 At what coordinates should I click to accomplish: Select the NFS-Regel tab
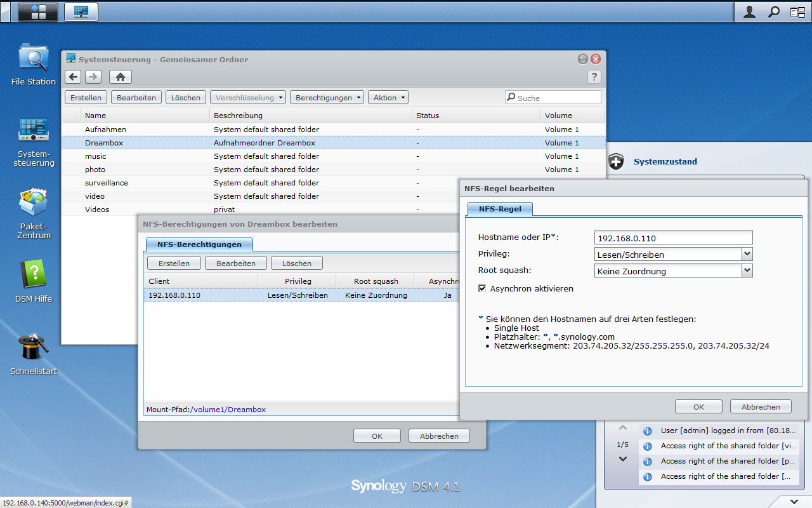point(500,209)
